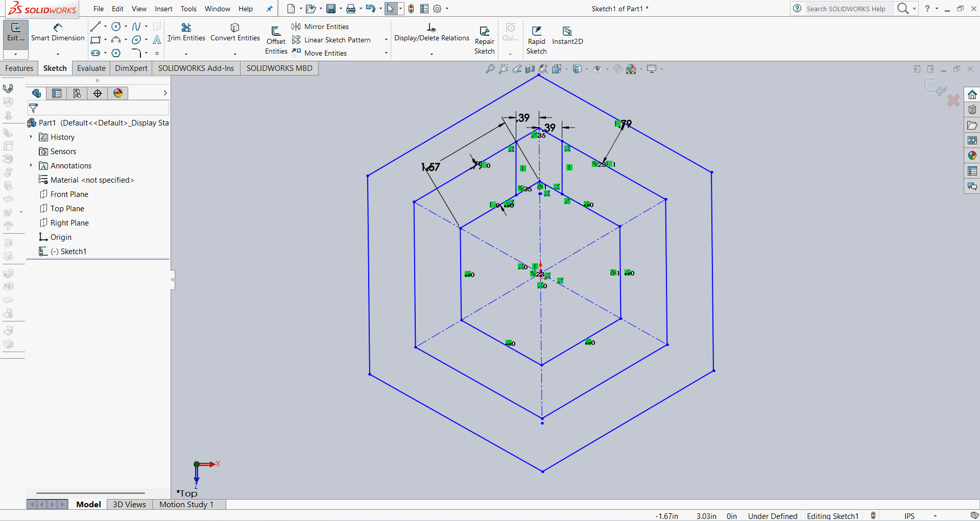This screenshot has height=521, width=980.
Task: Click the Print toolbar icon
Action: [351, 9]
